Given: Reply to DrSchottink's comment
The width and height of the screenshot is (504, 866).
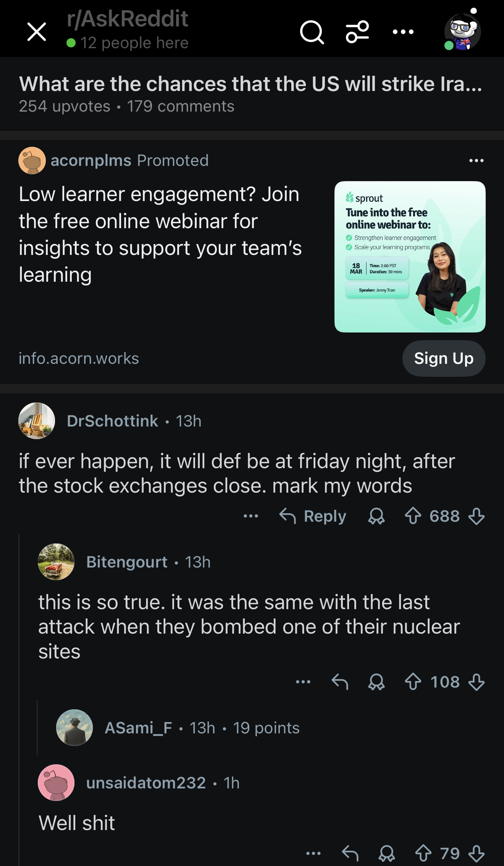Looking at the screenshot, I should pos(313,516).
